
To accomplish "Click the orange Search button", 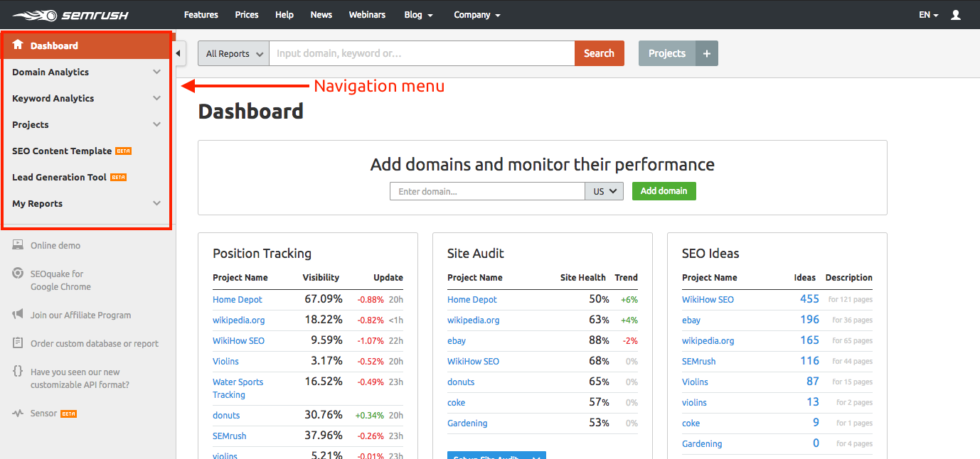I will pyautogui.click(x=600, y=53).
